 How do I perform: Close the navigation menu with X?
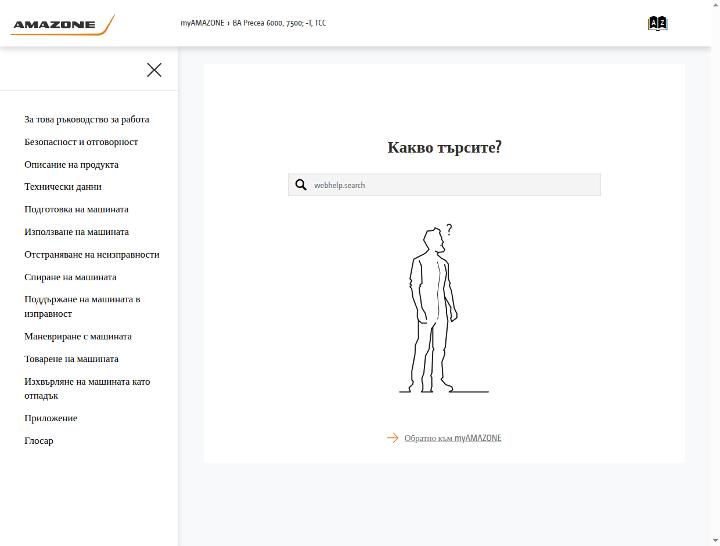click(x=154, y=70)
